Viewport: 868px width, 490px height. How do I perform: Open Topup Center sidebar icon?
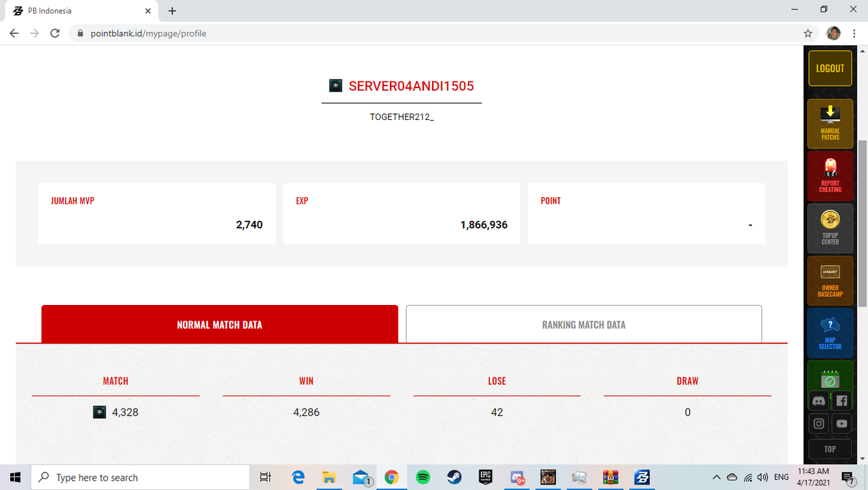[830, 228]
